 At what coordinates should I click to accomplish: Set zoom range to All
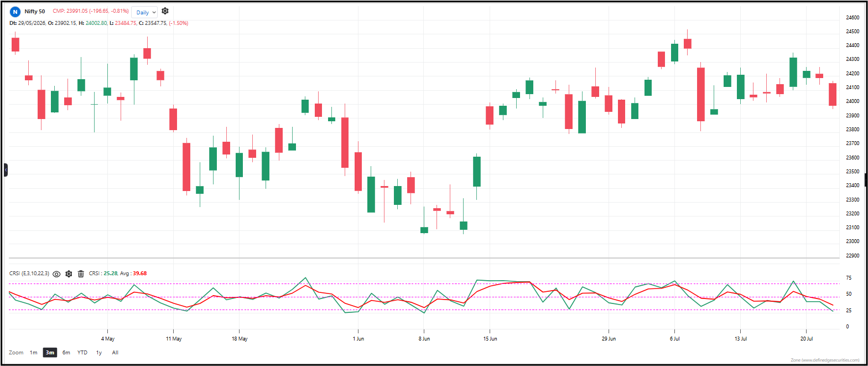coord(115,353)
